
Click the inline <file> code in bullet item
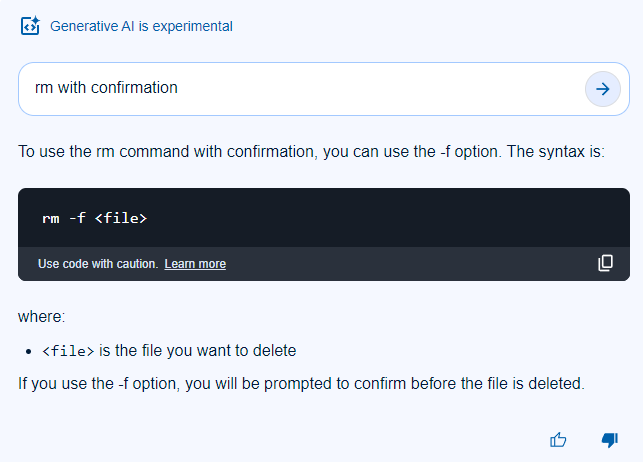coord(68,351)
